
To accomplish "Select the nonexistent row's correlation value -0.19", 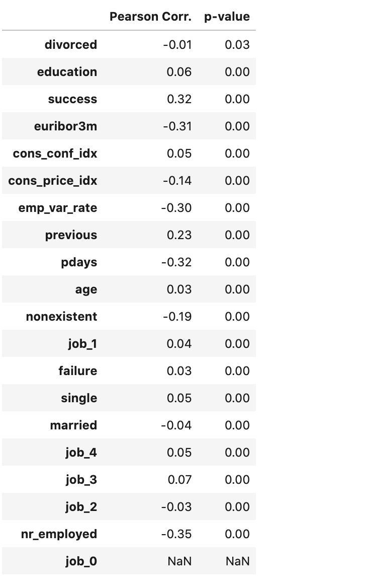I will pos(177,317).
